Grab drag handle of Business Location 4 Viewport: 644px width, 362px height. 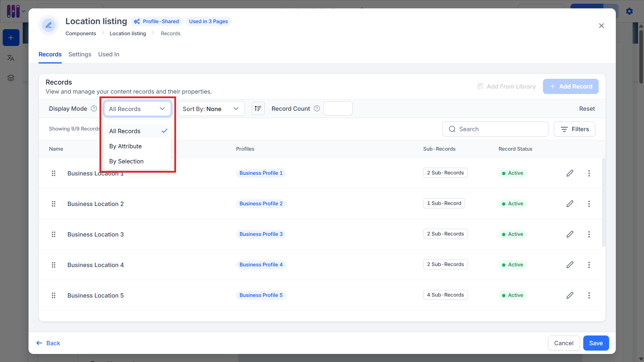(x=53, y=265)
